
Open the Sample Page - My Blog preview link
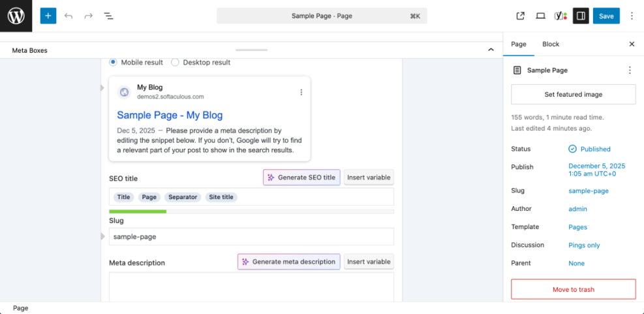[170, 115]
